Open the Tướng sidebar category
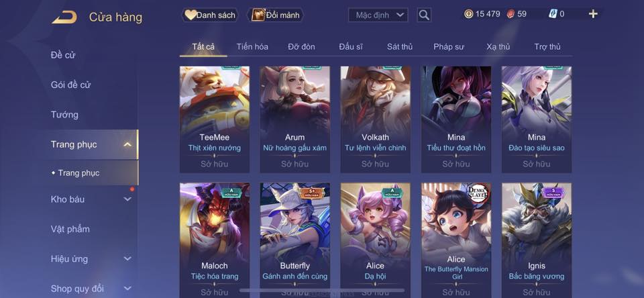This screenshot has width=644, height=298. (x=64, y=115)
